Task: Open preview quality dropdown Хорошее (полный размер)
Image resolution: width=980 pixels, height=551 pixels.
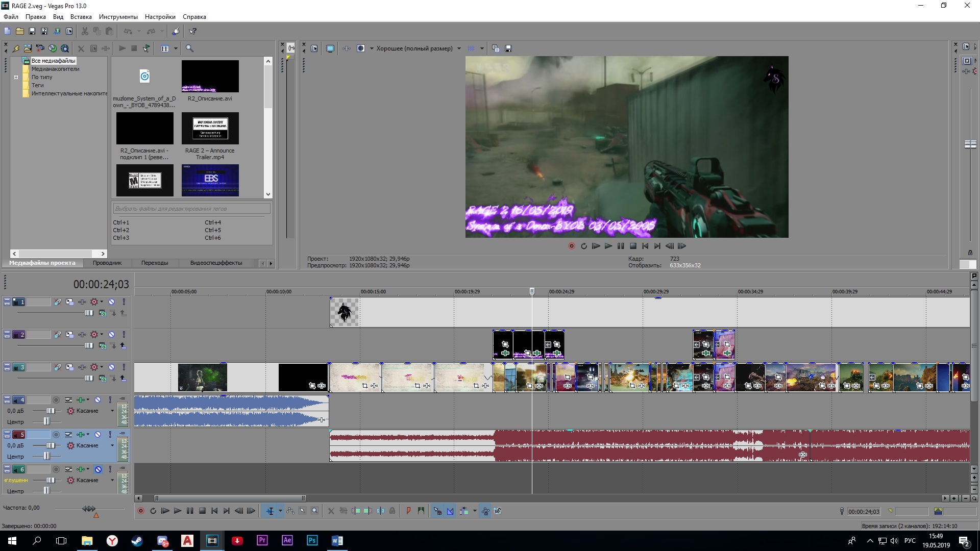Action: 419,48
